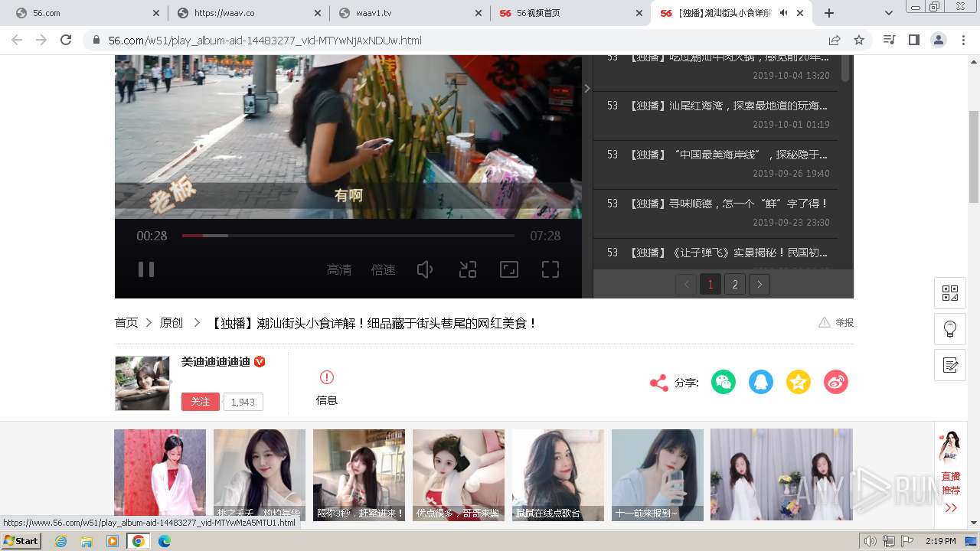Follow uploader with 关注 button

click(x=201, y=402)
